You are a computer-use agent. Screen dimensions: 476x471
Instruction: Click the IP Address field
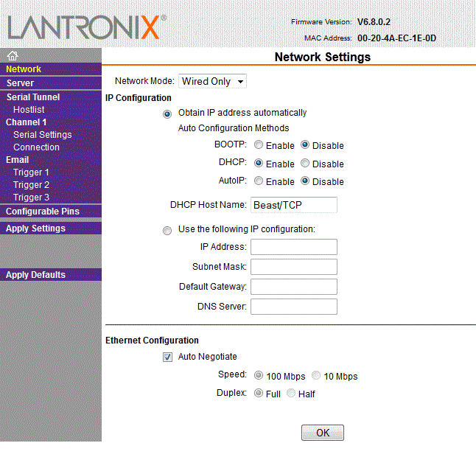coord(294,247)
